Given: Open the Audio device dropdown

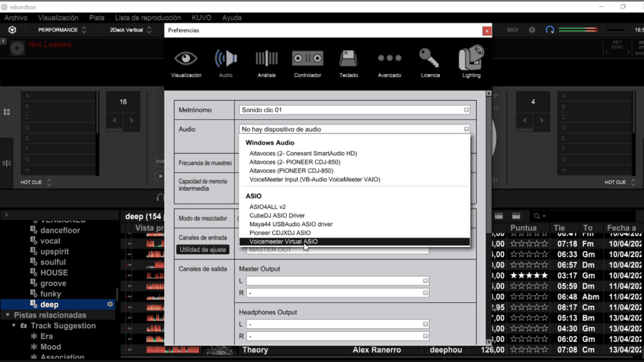Looking at the screenshot, I should tap(355, 129).
